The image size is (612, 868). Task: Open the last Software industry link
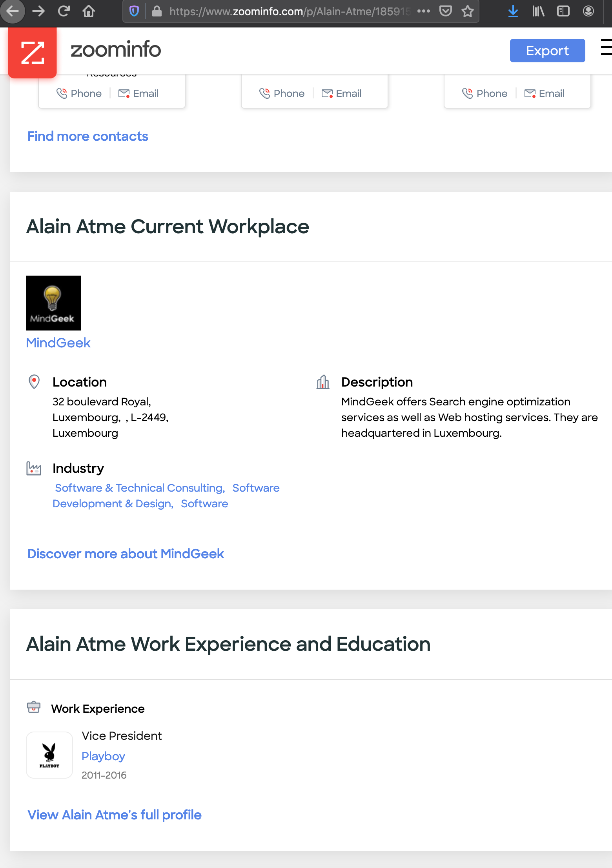click(204, 503)
